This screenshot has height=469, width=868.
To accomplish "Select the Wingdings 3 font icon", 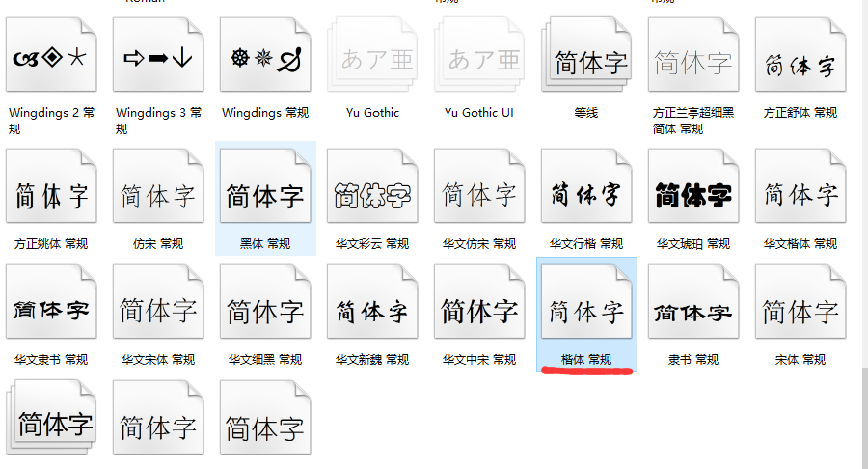I will click(158, 54).
